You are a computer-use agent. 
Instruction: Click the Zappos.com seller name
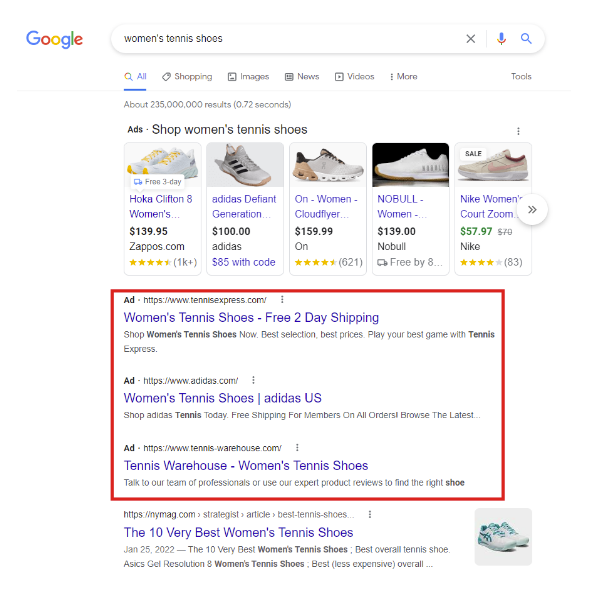[157, 247]
